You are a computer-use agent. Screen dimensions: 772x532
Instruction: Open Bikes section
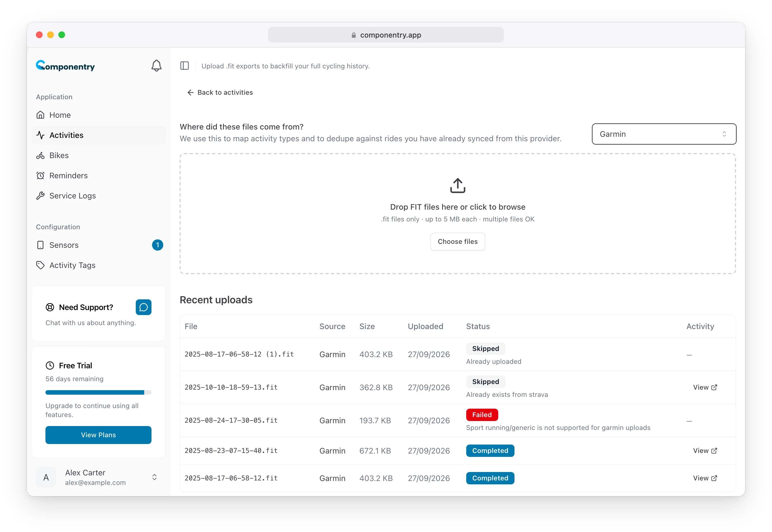tap(98, 155)
